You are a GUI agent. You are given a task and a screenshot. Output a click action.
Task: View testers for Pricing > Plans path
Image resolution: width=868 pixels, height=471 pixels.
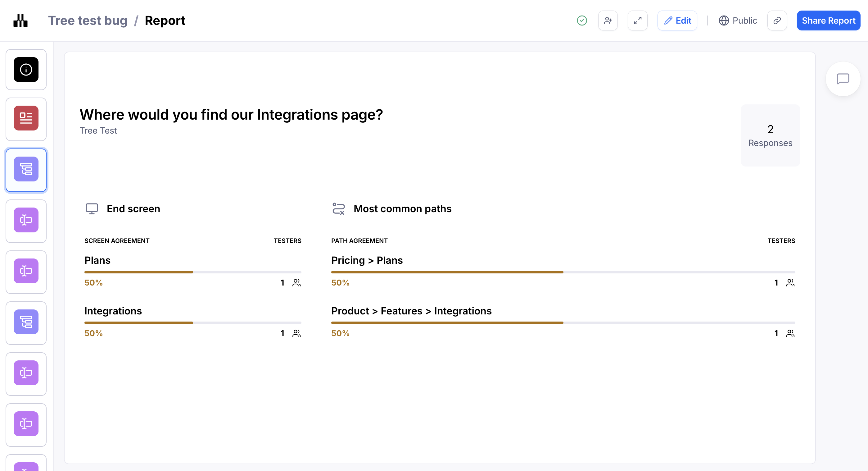click(790, 283)
